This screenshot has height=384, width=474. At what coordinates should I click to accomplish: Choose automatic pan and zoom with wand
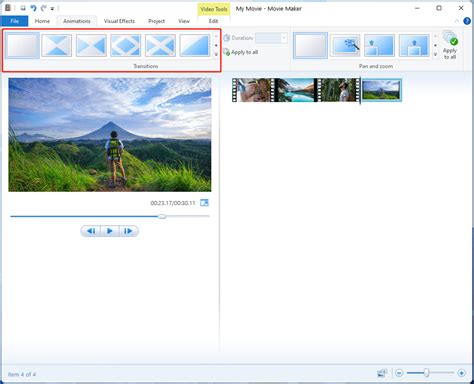345,45
